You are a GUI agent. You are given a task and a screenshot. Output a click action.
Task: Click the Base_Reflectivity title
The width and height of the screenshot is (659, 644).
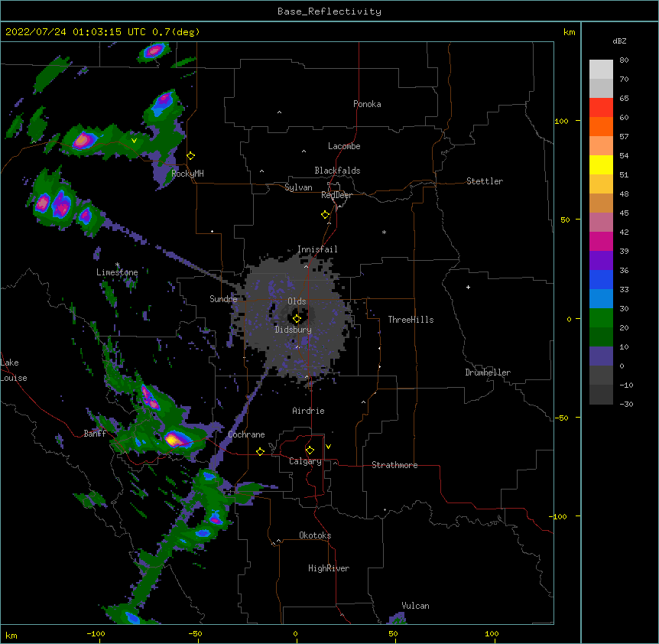point(329,11)
